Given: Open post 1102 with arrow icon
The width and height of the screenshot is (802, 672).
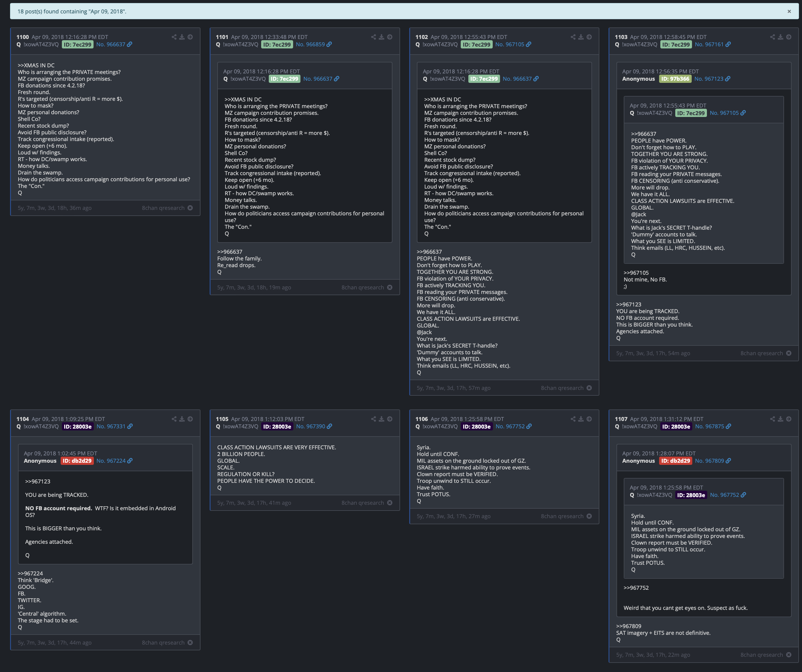Looking at the screenshot, I should click(589, 37).
